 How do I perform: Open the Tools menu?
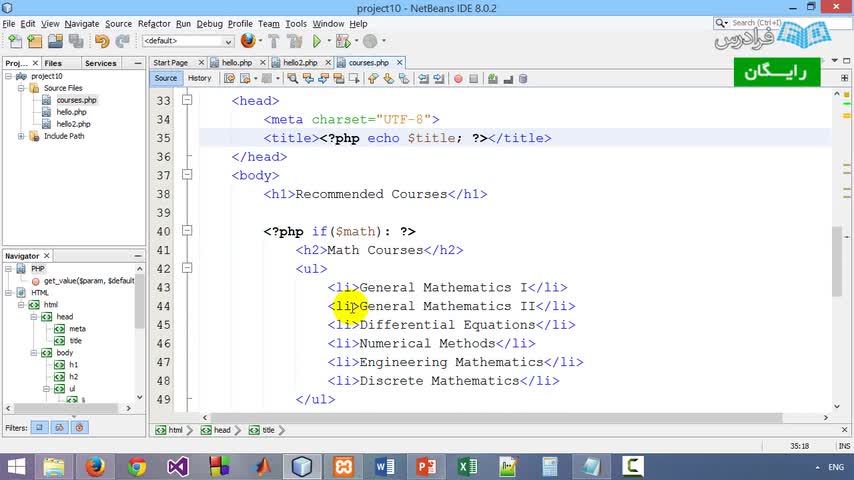296,23
